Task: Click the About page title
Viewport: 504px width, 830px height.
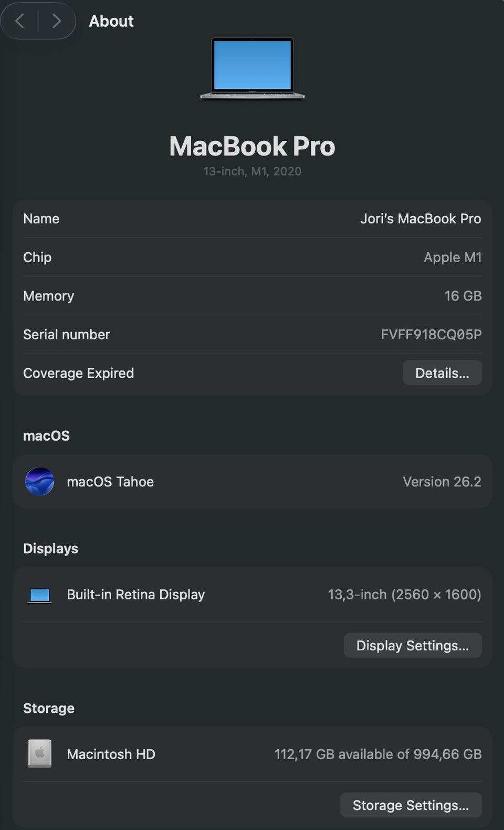Action: (x=111, y=21)
